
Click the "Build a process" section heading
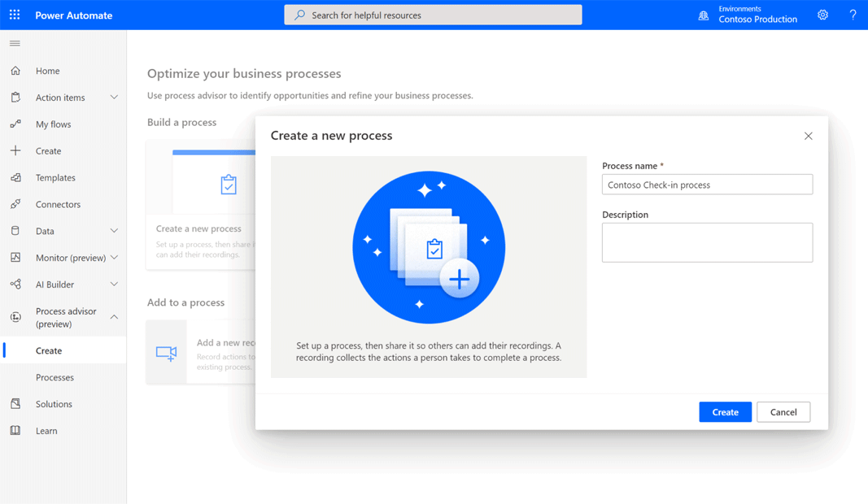[x=181, y=122]
